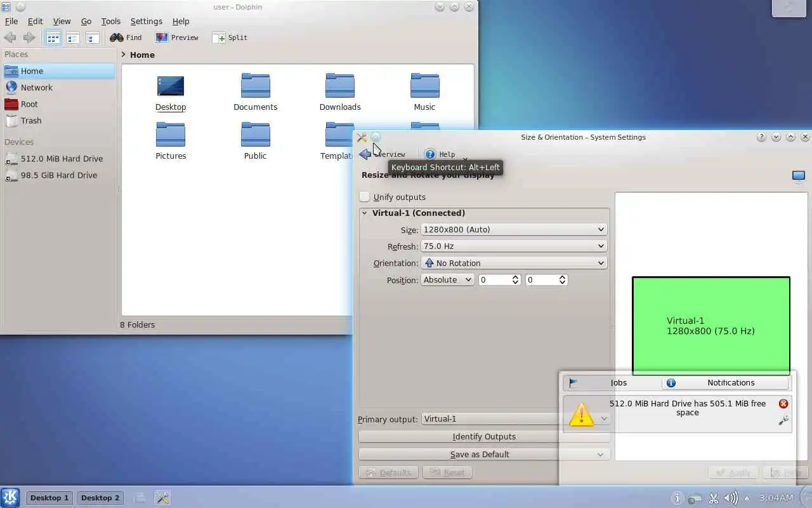The height and width of the screenshot is (508, 812).
Task: Switch Dolphin to Compact view mode
Action: [73, 38]
